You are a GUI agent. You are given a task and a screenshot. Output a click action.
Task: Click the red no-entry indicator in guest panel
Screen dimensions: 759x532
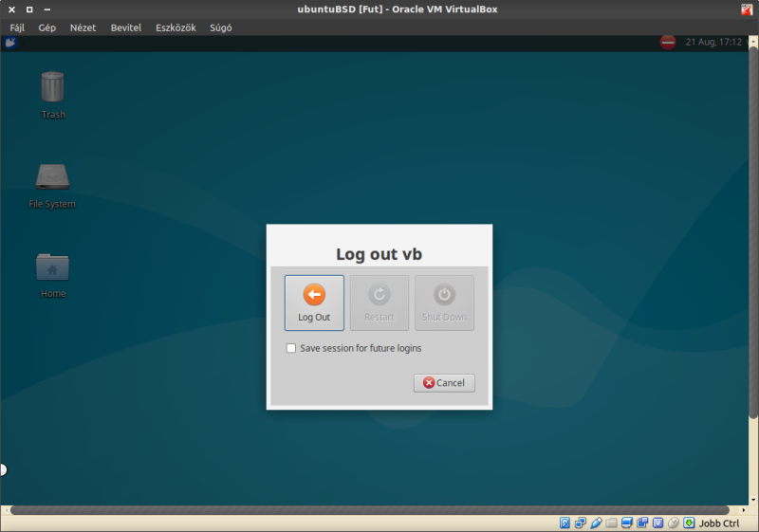pyautogui.click(x=668, y=43)
